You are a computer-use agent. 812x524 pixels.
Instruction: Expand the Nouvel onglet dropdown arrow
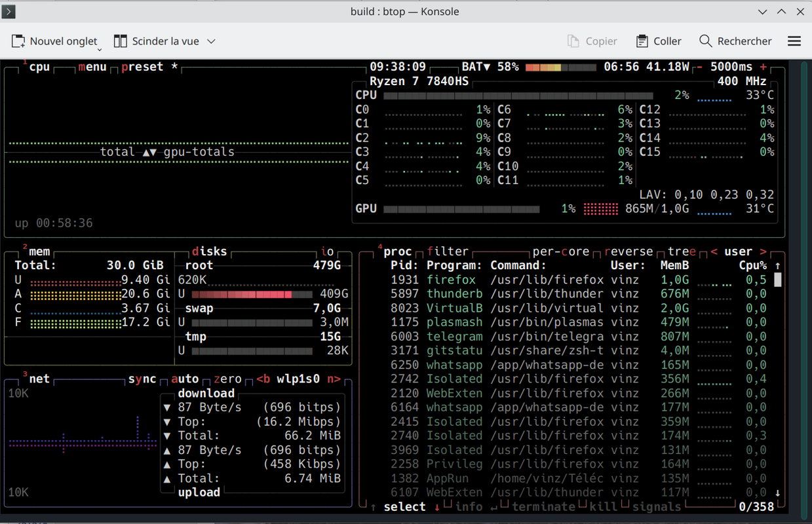pos(100,49)
